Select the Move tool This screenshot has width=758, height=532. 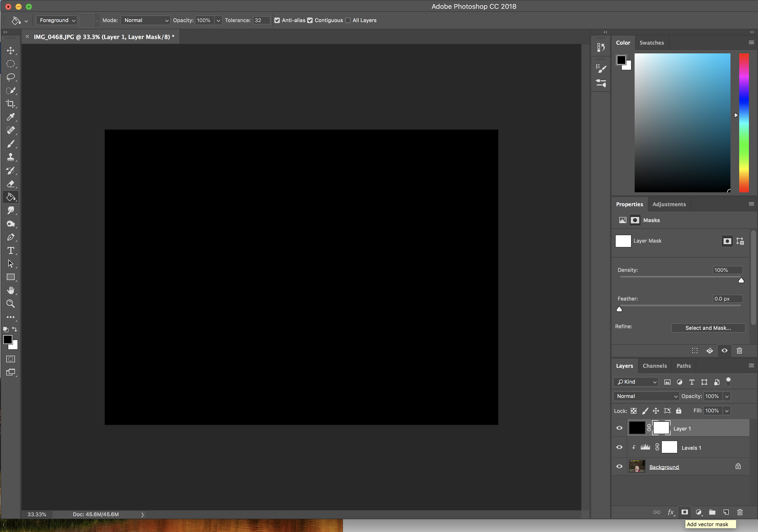click(x=11, y=50)
